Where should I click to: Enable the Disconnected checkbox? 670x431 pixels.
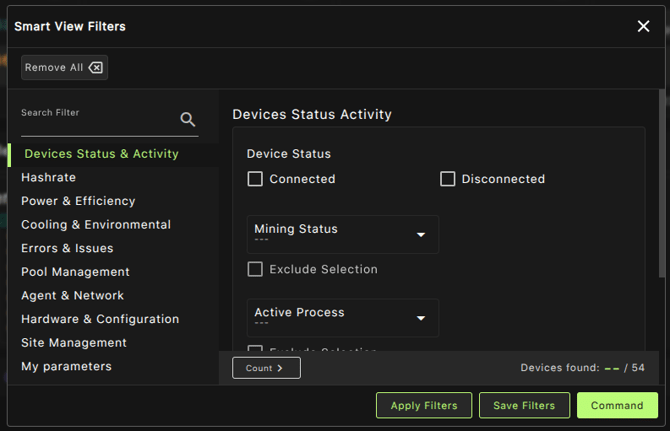pyautogui.click(x=448, y=179)
